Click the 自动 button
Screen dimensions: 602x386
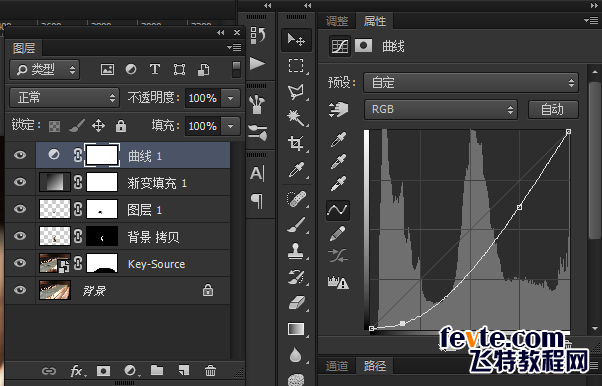pyautogui.click(x=553, y=110)
